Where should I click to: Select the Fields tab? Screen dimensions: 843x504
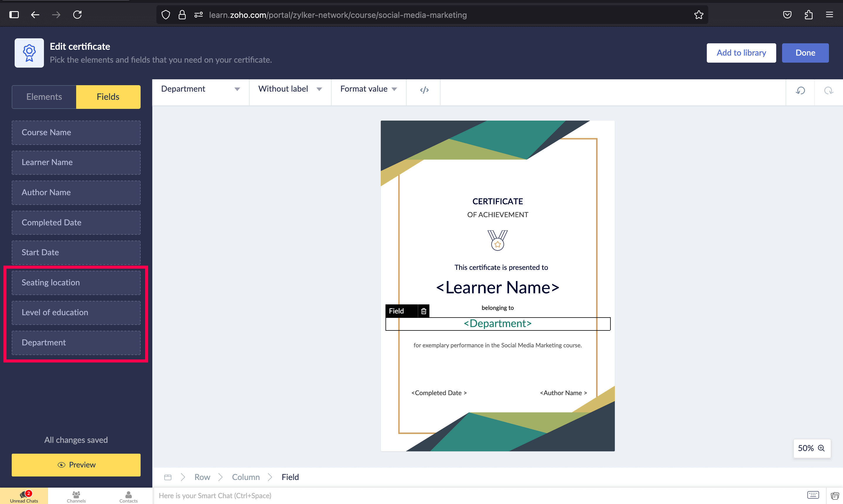[x=108, y=97]
